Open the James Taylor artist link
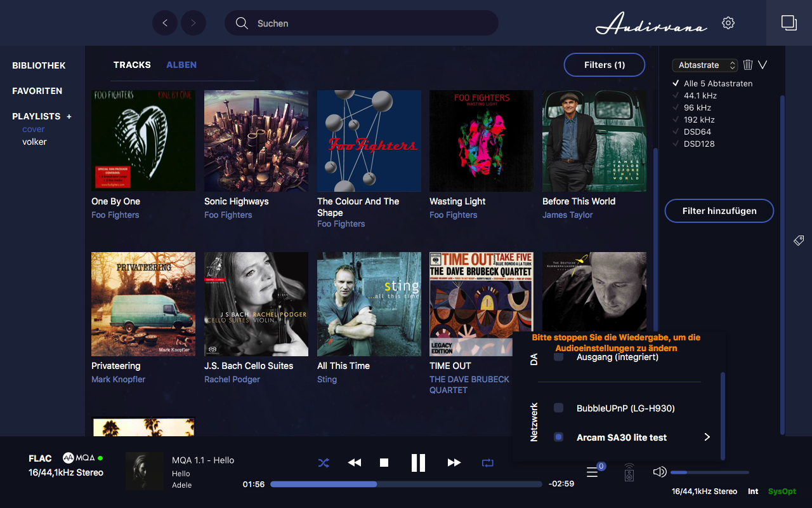Screen dimensions: 812x508 [568, 215]
